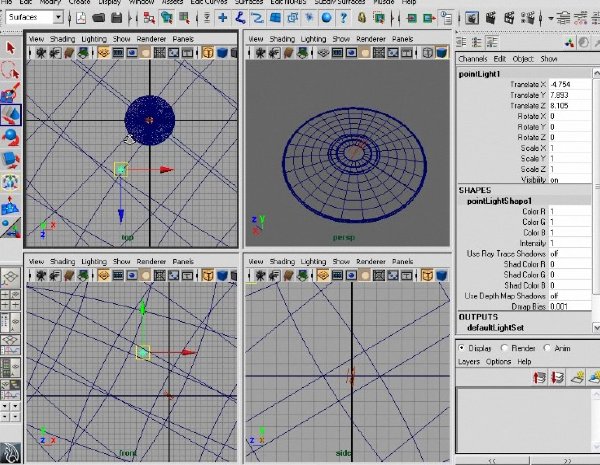Open the Layers menu in layer editor
The height and width of the screenshot is (465, 600).
(x=469, y=362)
